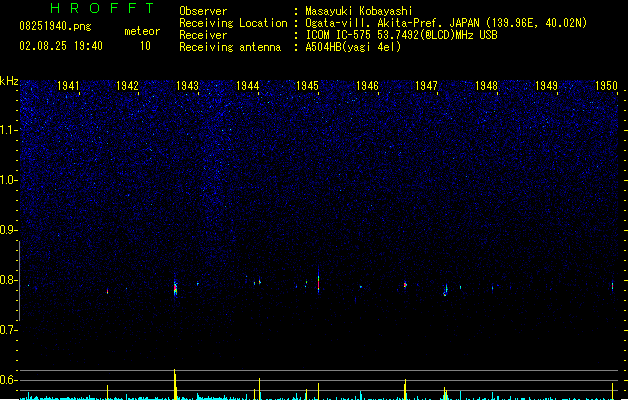The height and width of the screenshot is (400, 629).
Task: Click the date stamp 02.08.25 19:40
Action: coord(61,46)
